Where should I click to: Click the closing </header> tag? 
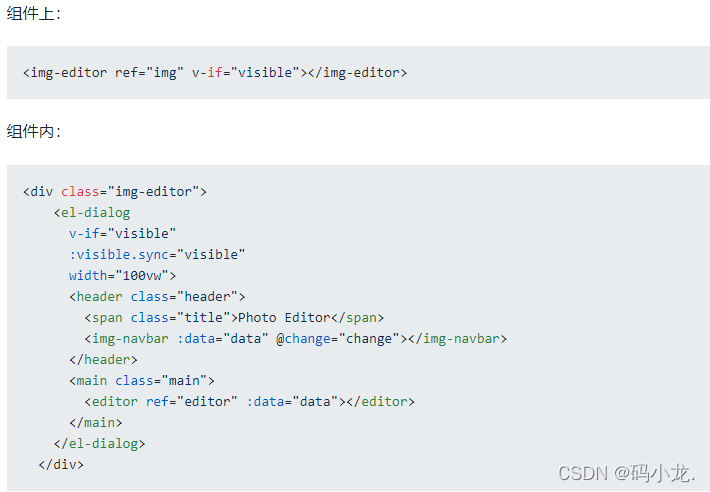click(x=103, y=359)
